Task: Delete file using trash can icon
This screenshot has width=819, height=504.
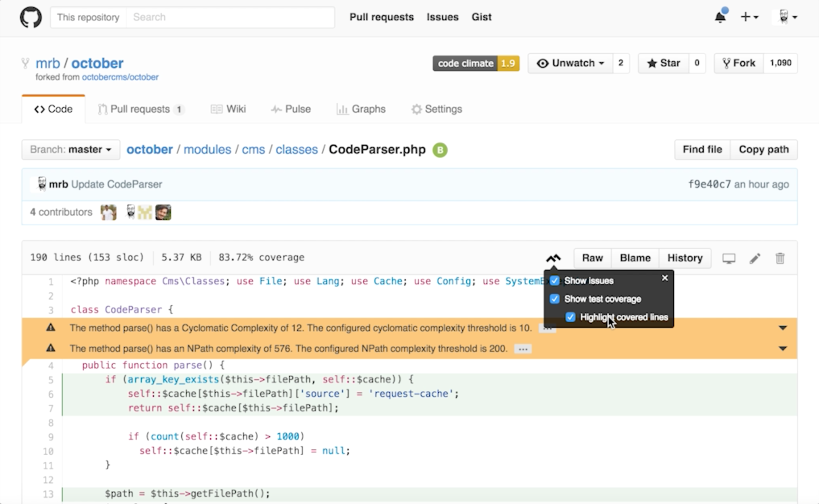Action: tap(780, 258)
